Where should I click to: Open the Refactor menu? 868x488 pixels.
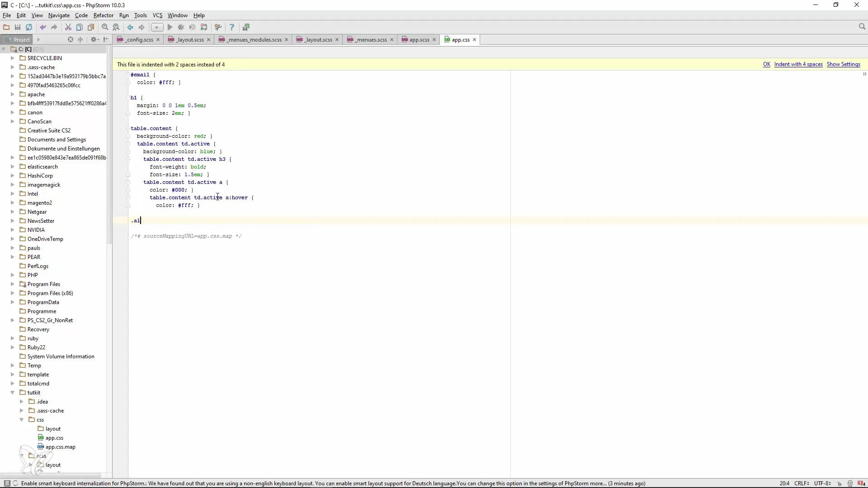point(103,15)
